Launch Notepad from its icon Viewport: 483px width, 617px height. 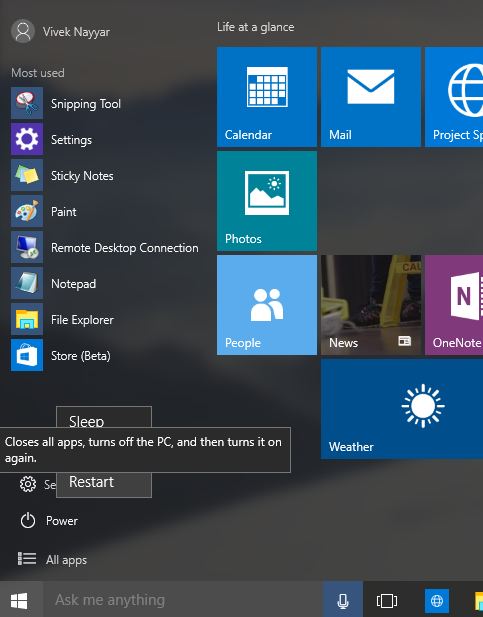tap(27, 283)
